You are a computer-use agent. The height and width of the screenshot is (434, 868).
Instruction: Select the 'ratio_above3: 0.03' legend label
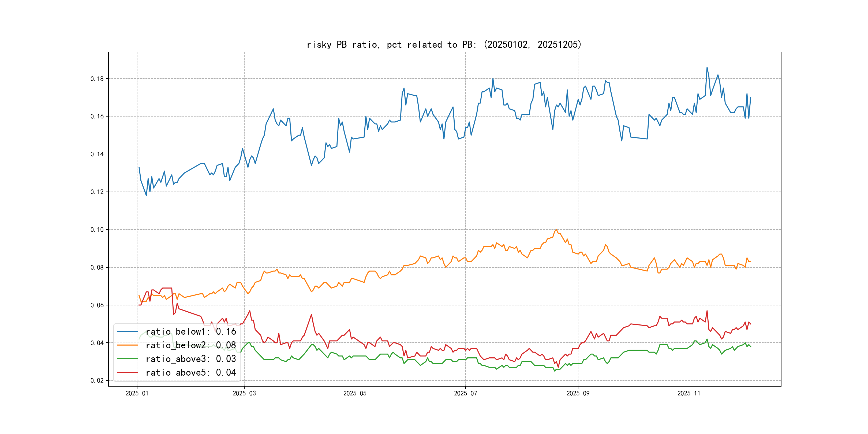191,359
